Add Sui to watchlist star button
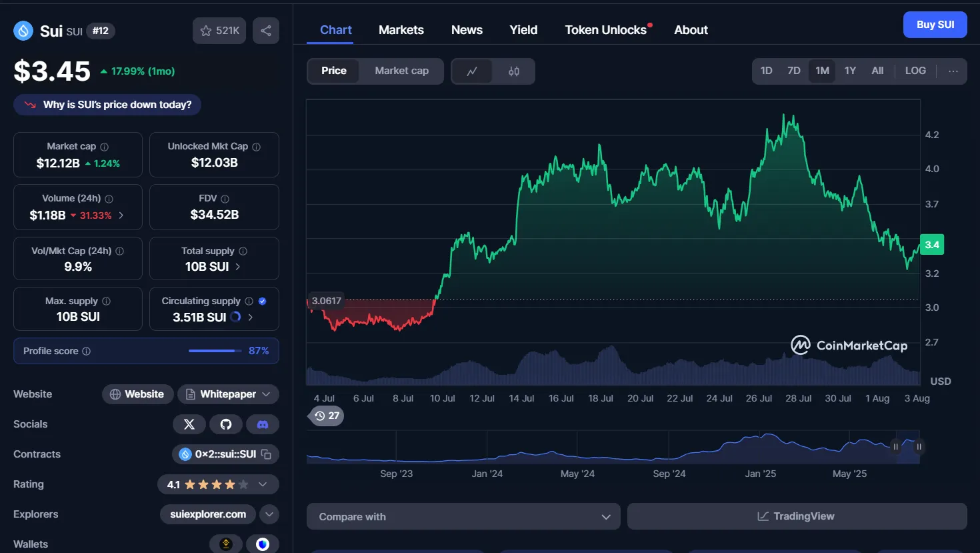980x553 pixels. [x=219, y=31]
